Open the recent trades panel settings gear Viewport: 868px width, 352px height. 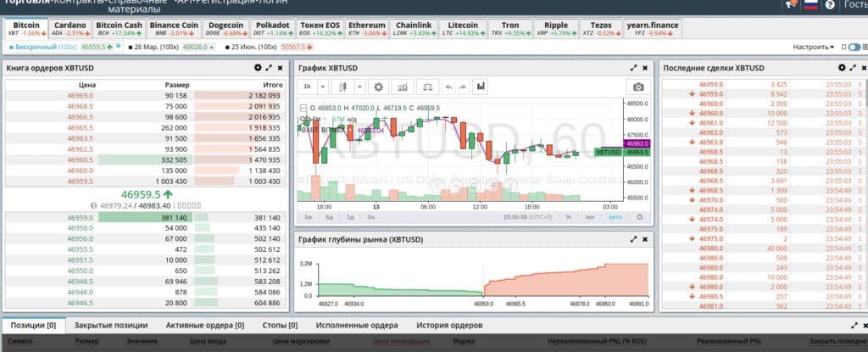click(841, 67)
